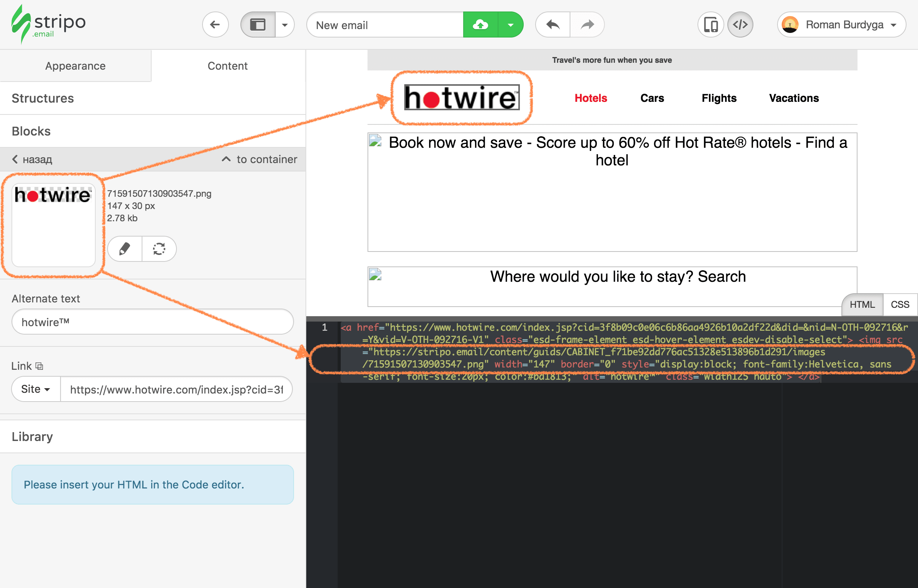Viewport: 918px width, 588px height.
Task: Click the Roman Burdyga profile dropdown
Action: pos(840,25)
